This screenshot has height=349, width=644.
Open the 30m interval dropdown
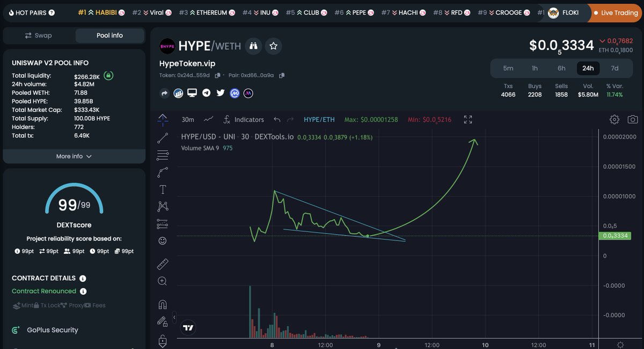point(188,120)
